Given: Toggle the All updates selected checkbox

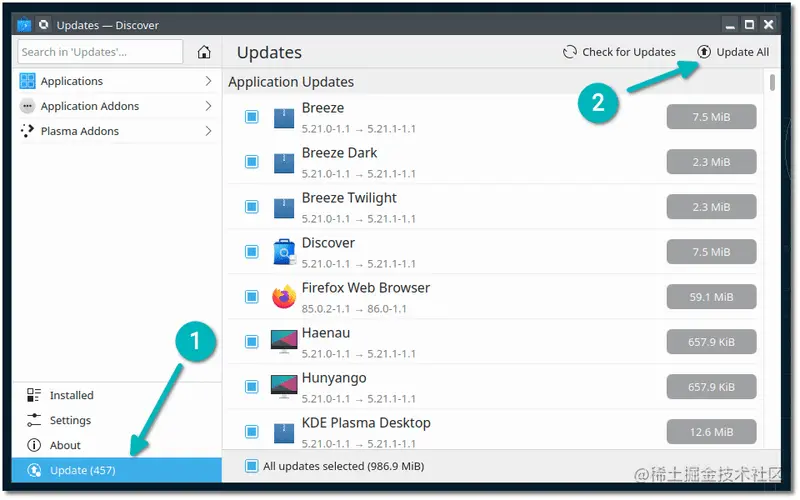Looking at the screenshot, I should 251,466.
